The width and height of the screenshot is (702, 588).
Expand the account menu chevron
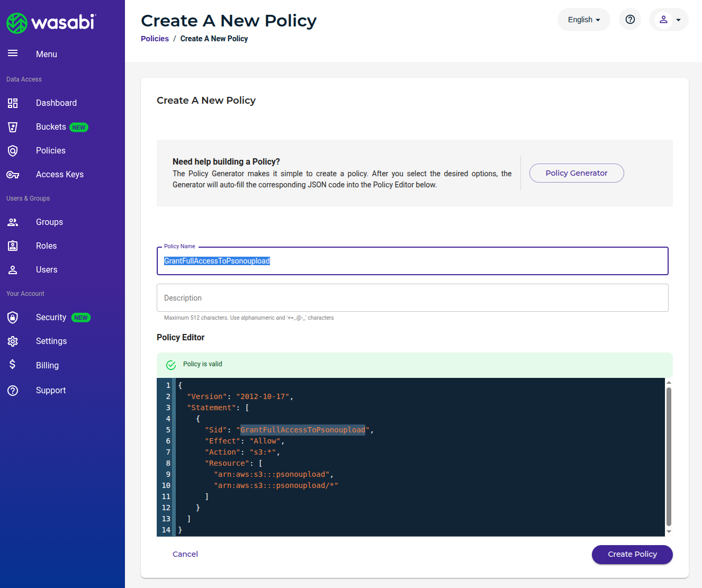coord(678,19)
